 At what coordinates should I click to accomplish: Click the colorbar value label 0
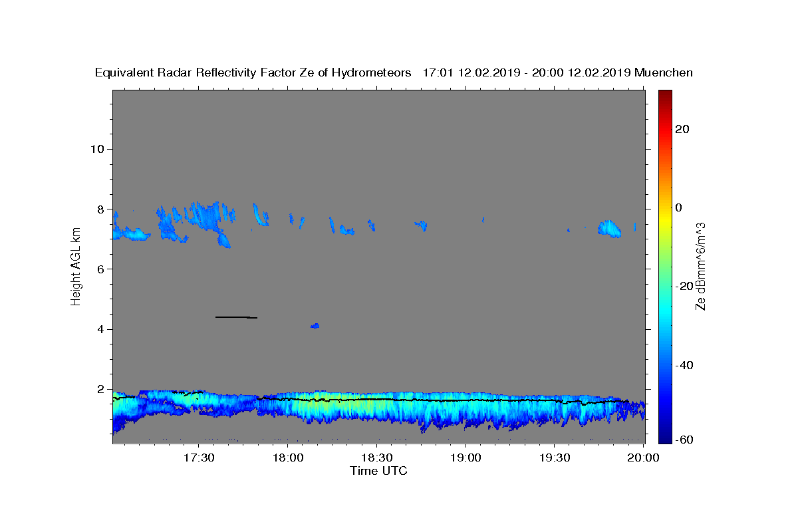(x=680, y=207)
